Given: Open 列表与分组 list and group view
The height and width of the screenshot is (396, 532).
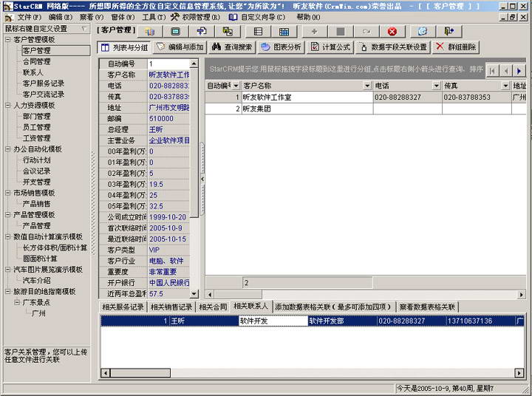Looking at the screenshot, I should (125, 47).
